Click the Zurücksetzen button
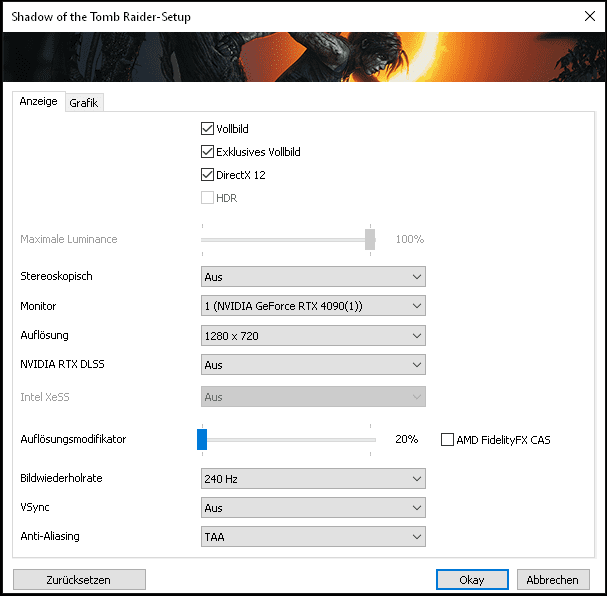This screenshot has width=607, height=596. click(79, 580)
